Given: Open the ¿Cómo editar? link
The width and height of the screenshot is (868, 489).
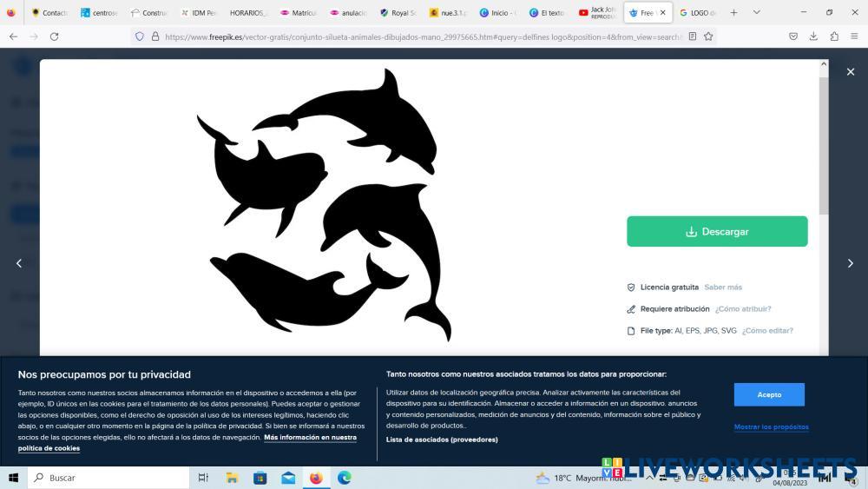Looking at the screenshot, I should point(767,331).
